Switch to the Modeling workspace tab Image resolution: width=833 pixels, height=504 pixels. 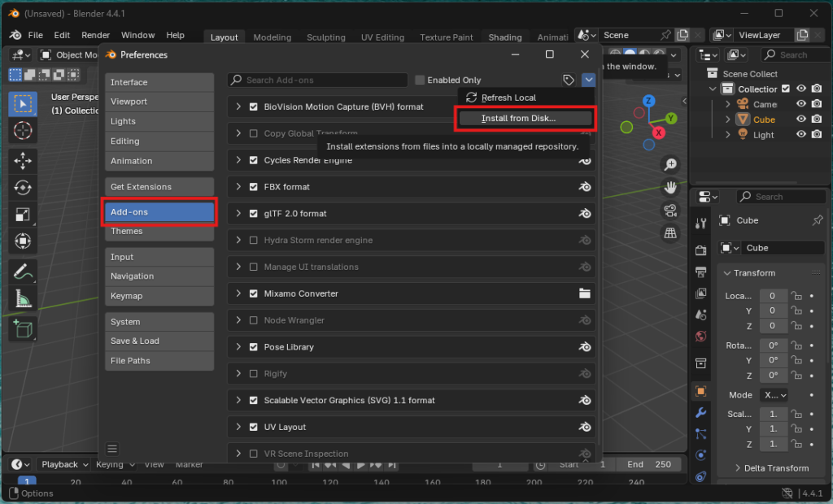[272, 37]
